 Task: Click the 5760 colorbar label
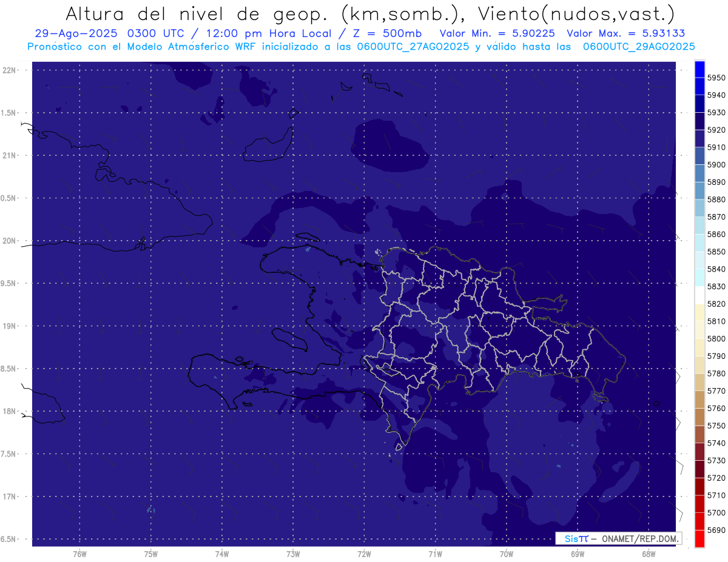coord(716,409)
